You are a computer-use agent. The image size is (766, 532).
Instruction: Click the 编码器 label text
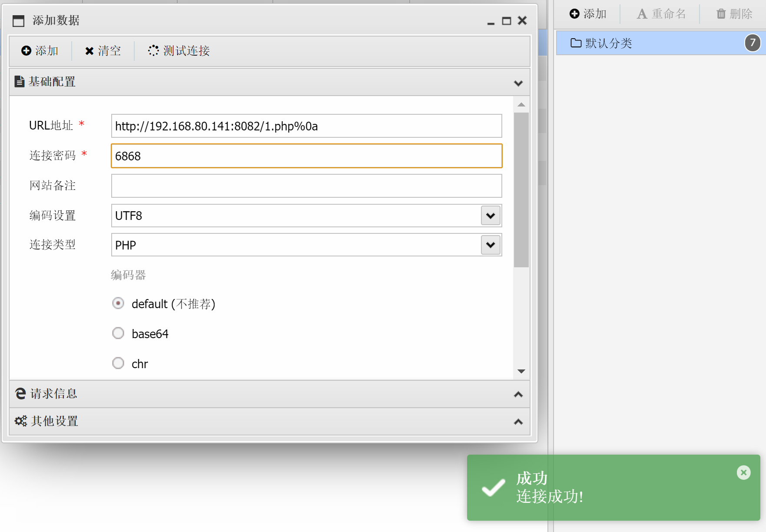pyautogui.click(x=128, y=275)
